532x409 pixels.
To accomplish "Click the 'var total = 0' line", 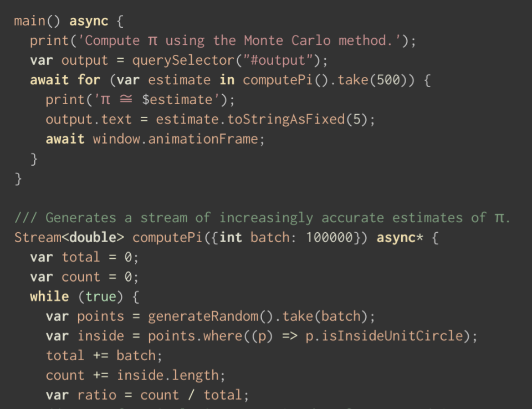I will click(84, 257).
